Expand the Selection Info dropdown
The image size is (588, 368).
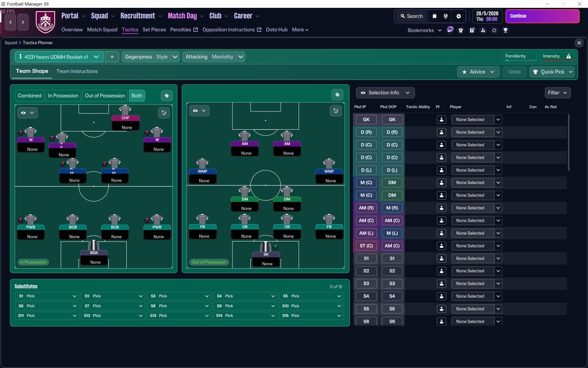pyautogui.click(x=385, y=92)
